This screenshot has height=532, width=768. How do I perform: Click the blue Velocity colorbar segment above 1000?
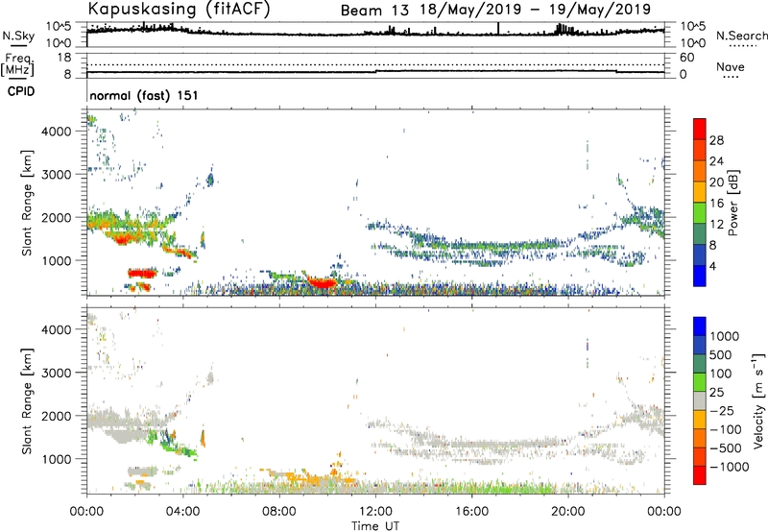click(700, 326)
